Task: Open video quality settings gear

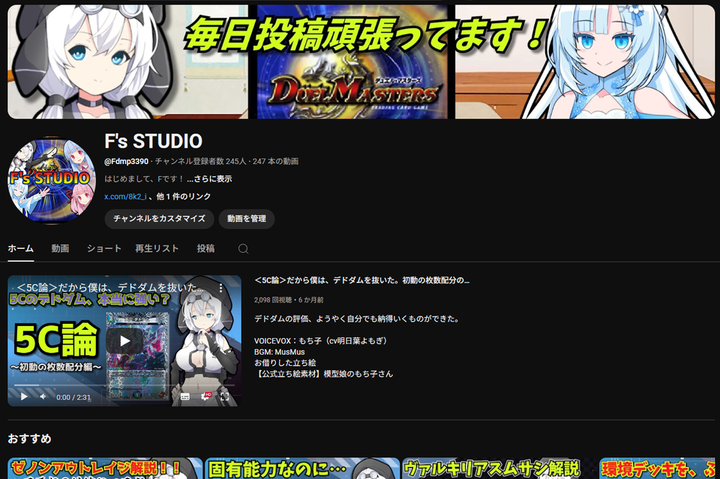Action: [205, 396]
